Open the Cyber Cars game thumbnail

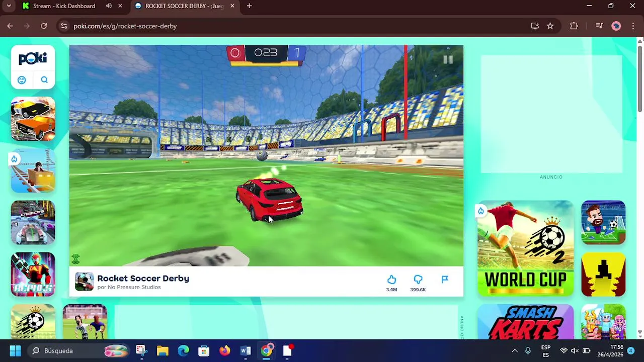pos(33,223)
